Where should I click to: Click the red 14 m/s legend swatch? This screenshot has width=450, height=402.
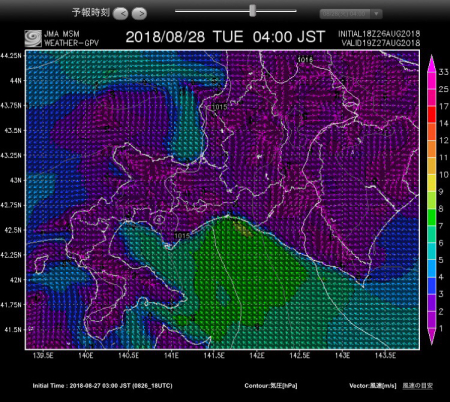coord(432,114)
